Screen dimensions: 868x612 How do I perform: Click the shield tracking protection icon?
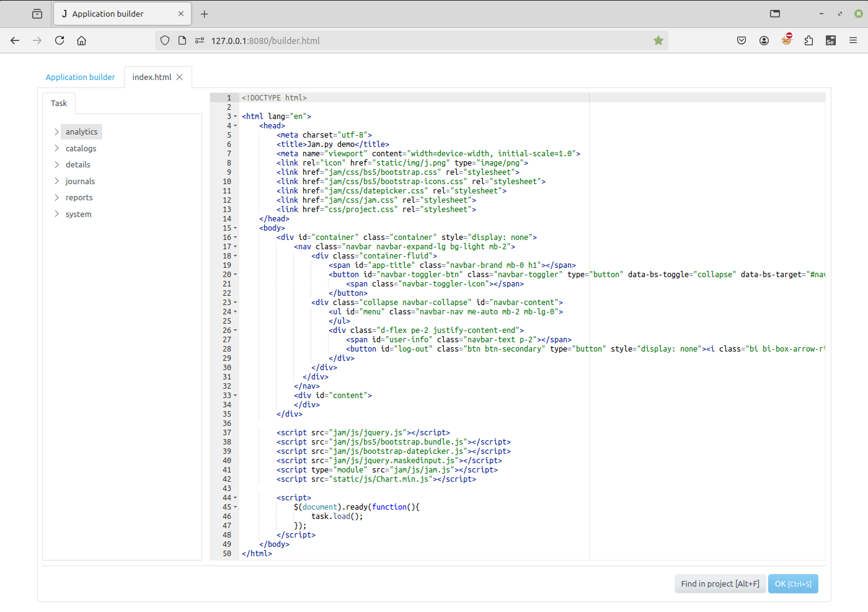[165, 40]
